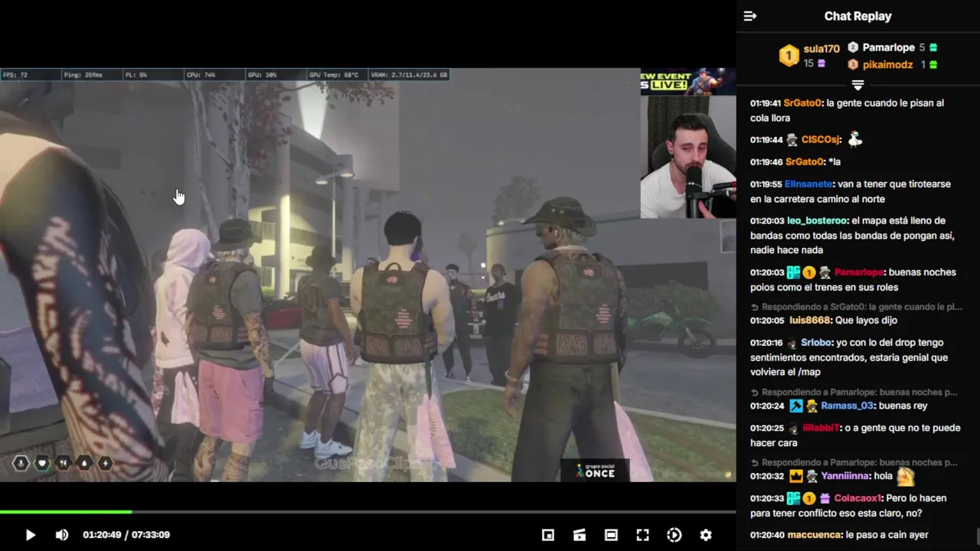Open top gifter sula170's profile
This screenshot has height=551, width=980.
(x=822, y=49)
